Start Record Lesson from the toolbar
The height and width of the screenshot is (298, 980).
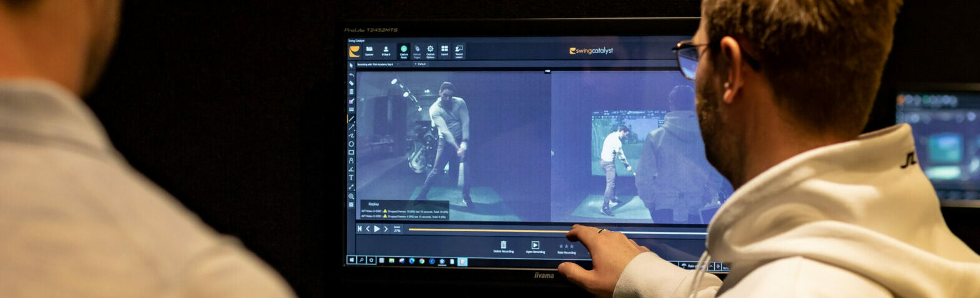pos(459,50)
